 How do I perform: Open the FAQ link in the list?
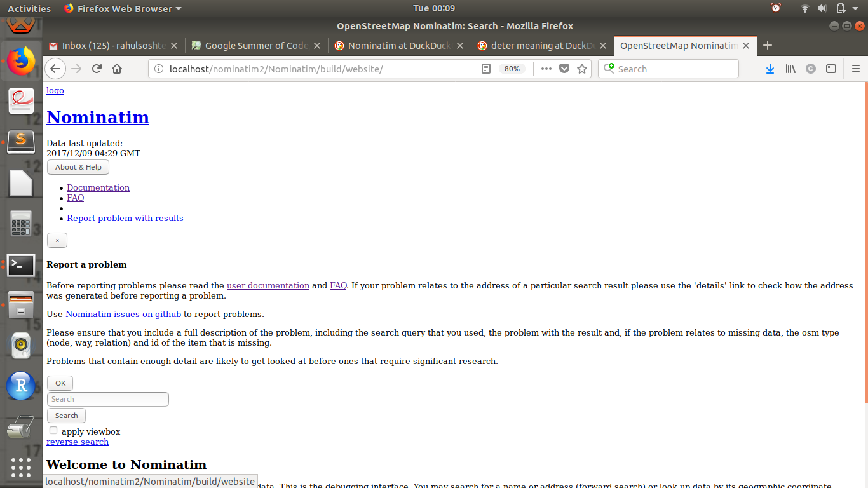pos(75,198)
